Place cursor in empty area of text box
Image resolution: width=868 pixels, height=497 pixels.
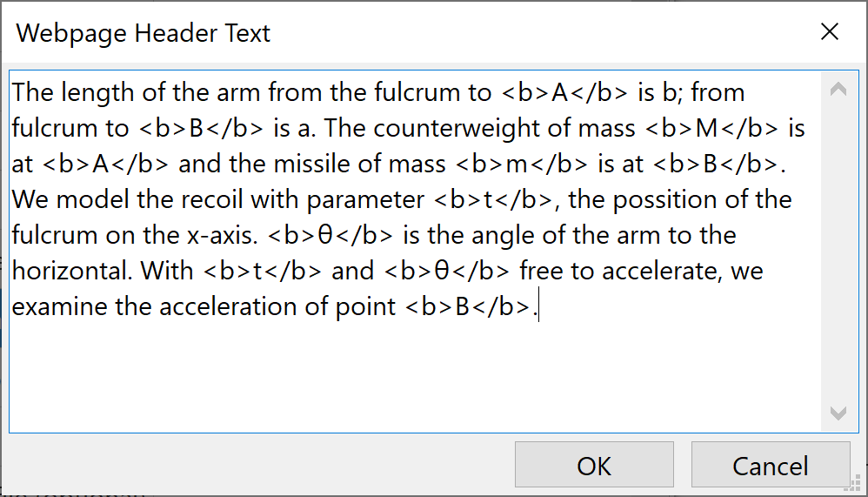409,374
